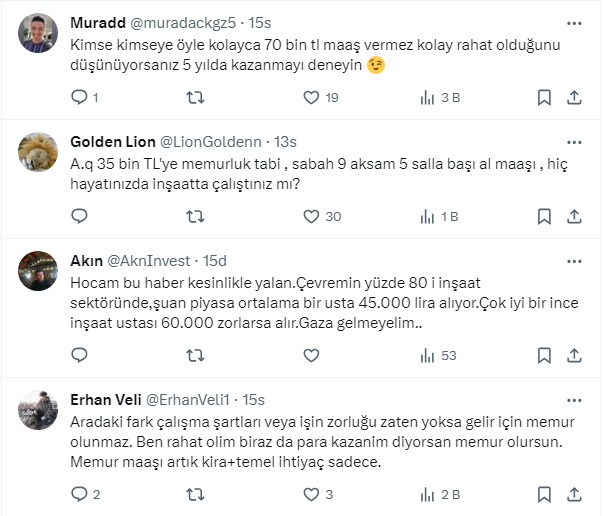Open Erhan Veli's profile name
Viewport: 605px width, 516px height.
pyautogui.click(x=106, y=399)
